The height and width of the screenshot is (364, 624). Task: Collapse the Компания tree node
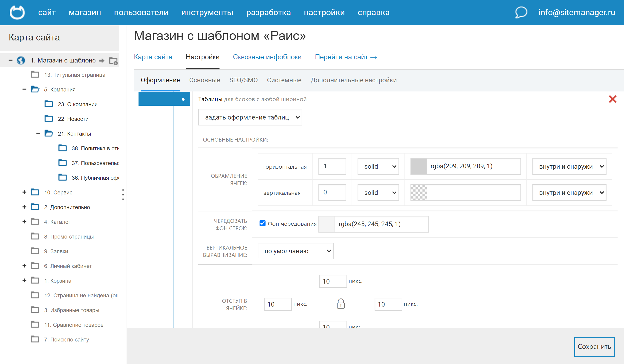pyautogui.click(x=24, y=90)
